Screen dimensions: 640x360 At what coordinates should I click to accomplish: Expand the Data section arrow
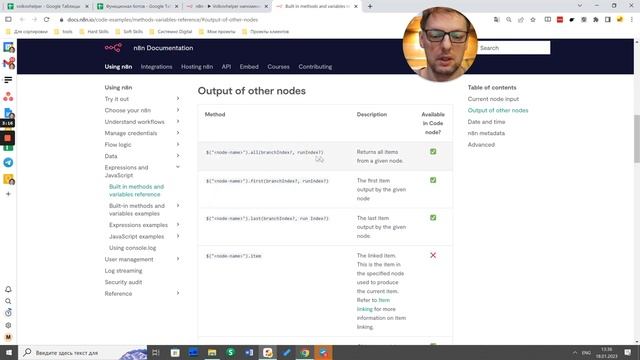point(178,156)
